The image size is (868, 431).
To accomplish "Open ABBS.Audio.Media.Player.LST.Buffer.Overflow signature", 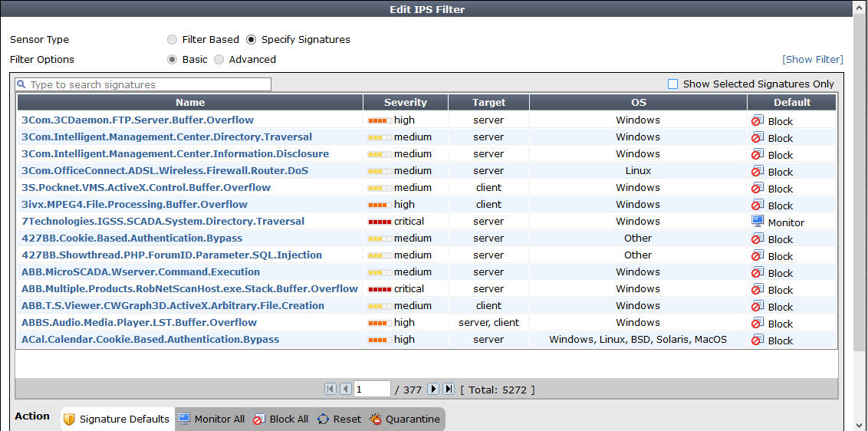I will coord(139,322).
